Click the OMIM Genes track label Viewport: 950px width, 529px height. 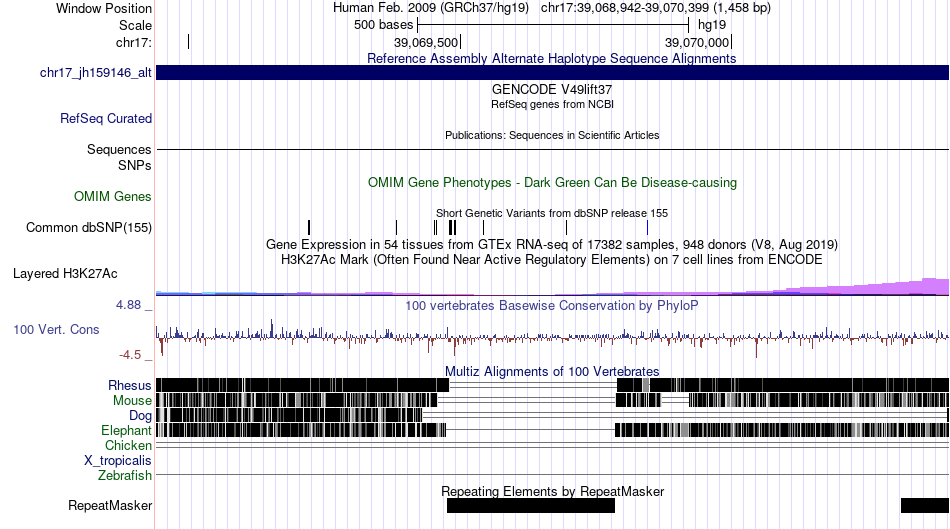point(113,196)
